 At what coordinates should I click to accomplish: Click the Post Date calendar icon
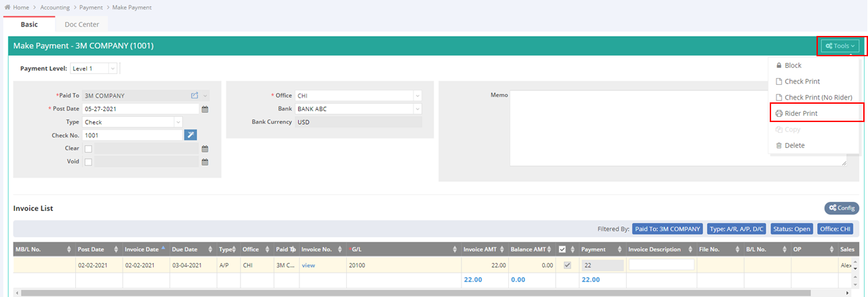205,109
